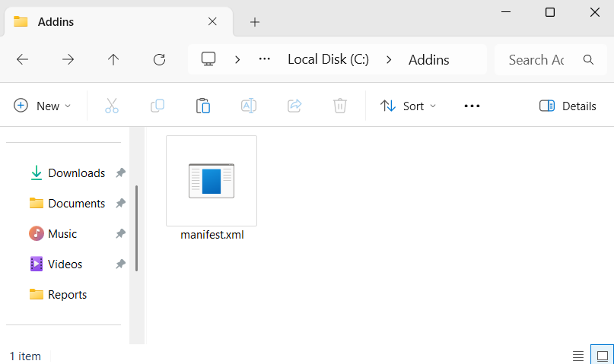Go to Local Disk (C:) breadcrumb
Viewport: 614px width, 364px height.
tap(328, 59)
